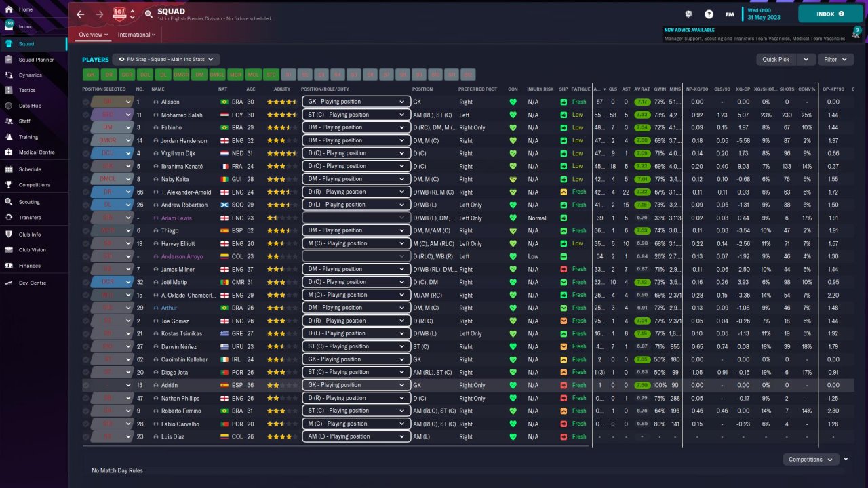Open help via the question mark icon
The height and width of the screenshot is (488, 868).
coord(709,14)
